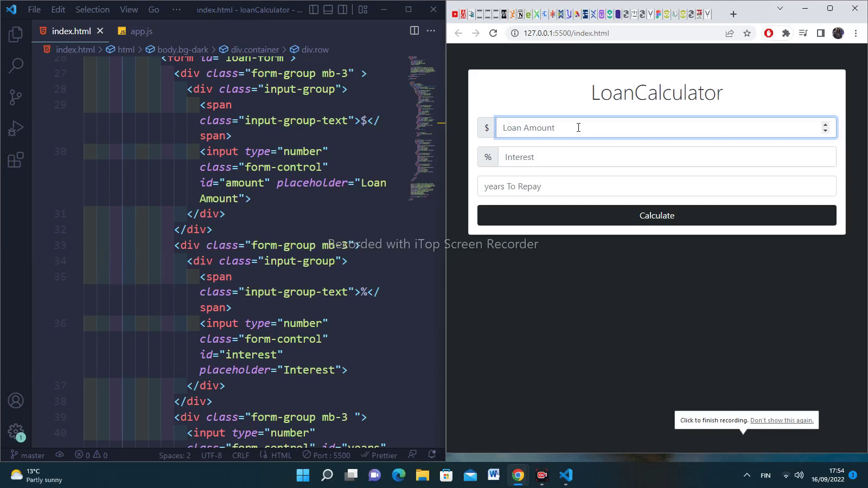Change the CRLF line ending

241,455
